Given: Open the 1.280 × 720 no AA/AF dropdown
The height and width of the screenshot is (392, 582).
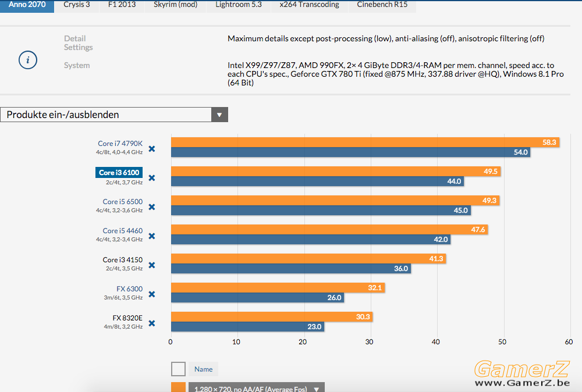Looking at the screenshot, I should click(x=257, y=387).
